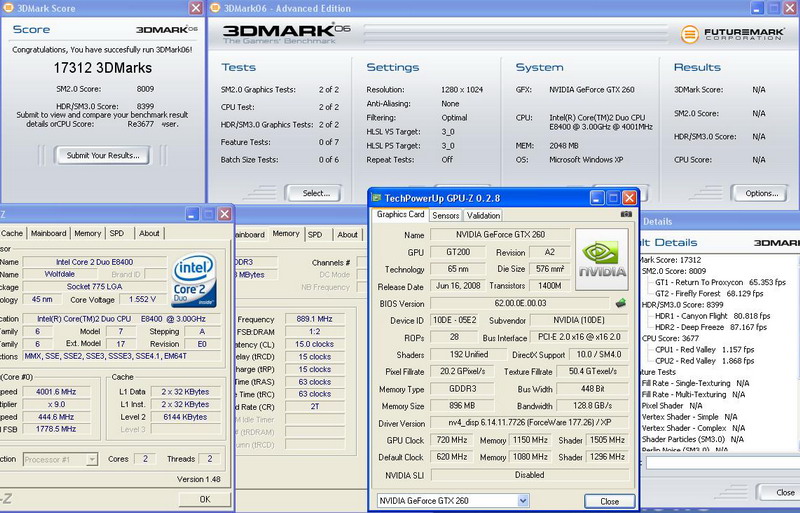Switch to the Validation tab in GPU-Z
800x513 pixels.
tap(483, 215)
